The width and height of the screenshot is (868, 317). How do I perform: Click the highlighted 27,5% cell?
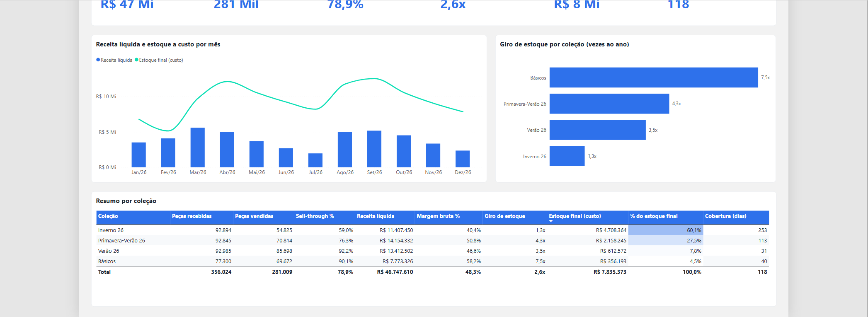(x=666, y=240)
